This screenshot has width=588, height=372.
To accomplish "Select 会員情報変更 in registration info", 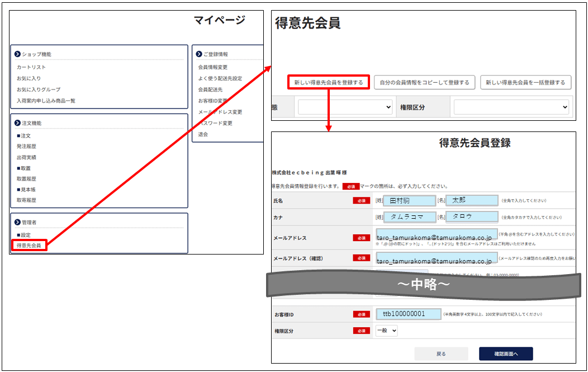I will pos(212,67).
